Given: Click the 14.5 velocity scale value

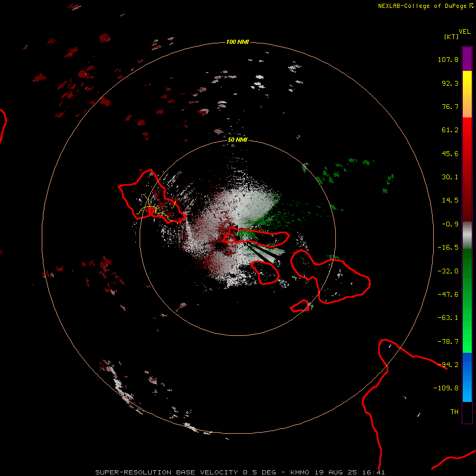Looking at the screenshot, I should point(450,200).
